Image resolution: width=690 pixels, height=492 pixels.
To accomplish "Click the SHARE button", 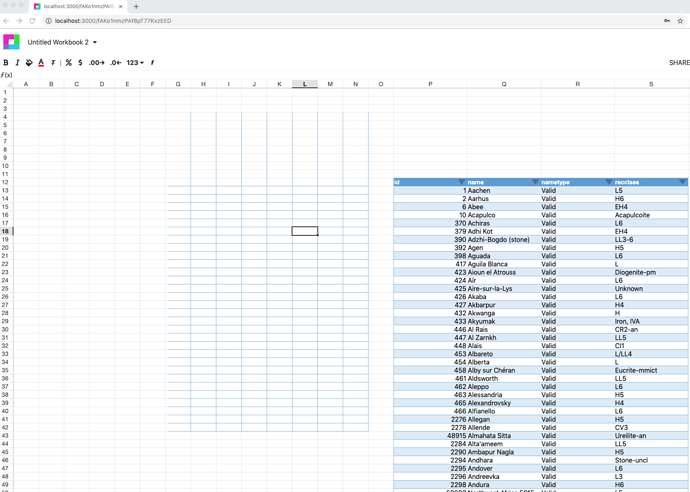I will point(678,63).
